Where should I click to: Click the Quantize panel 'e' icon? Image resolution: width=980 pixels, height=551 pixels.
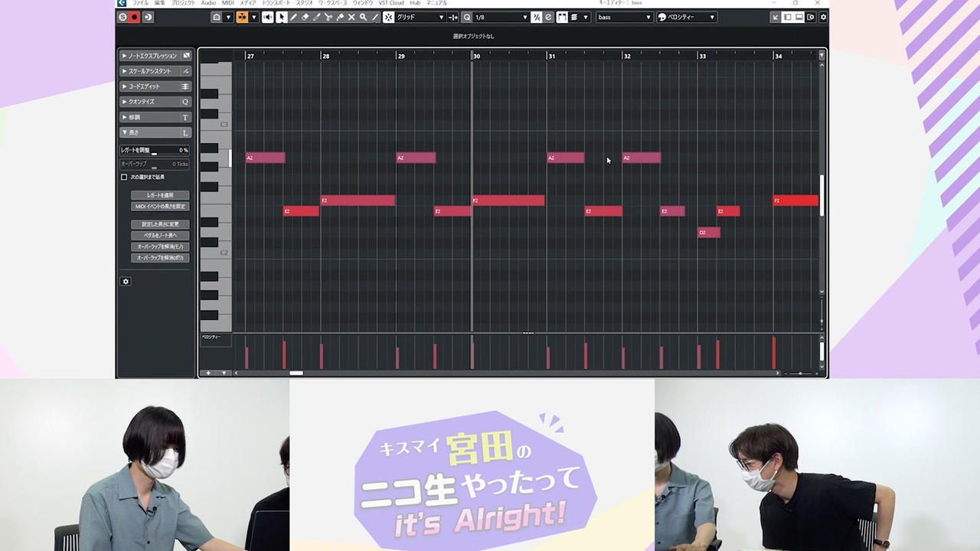[548, 17]
